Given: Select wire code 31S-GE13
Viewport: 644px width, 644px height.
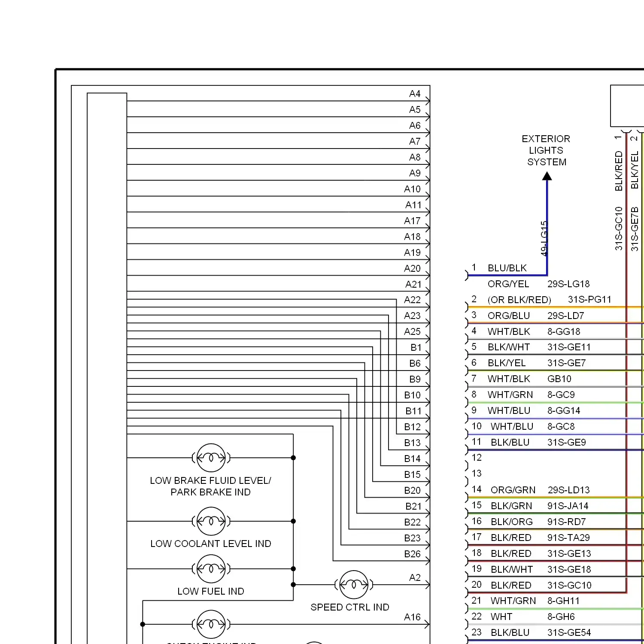Looking at the screenshot, I should [569, 553].
